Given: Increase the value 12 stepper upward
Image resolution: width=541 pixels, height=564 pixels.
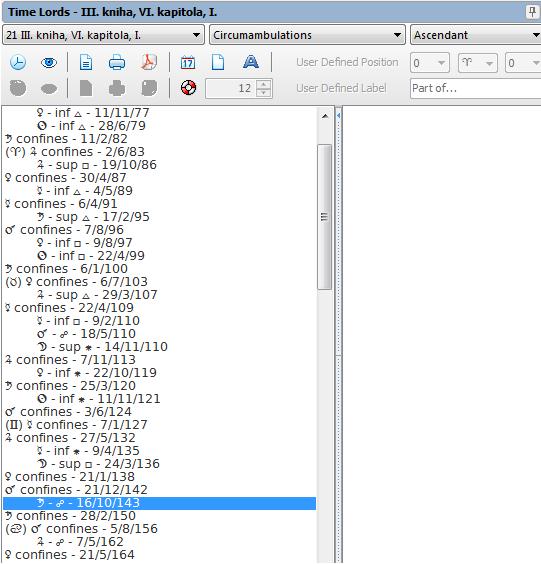Looking at the screenshot, I should coord(264,84).
